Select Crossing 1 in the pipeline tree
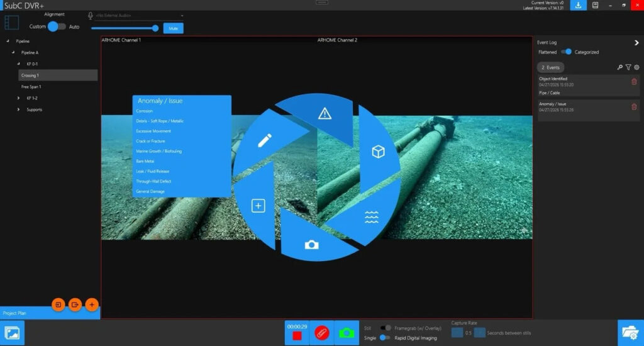This screenshot has height=346, width=644. tap(58, 75)
